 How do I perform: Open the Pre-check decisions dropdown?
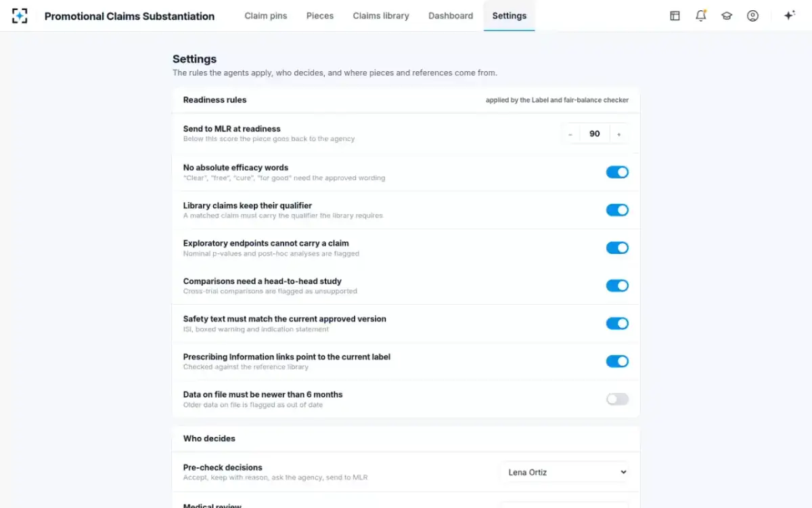[x=566, y=472]
